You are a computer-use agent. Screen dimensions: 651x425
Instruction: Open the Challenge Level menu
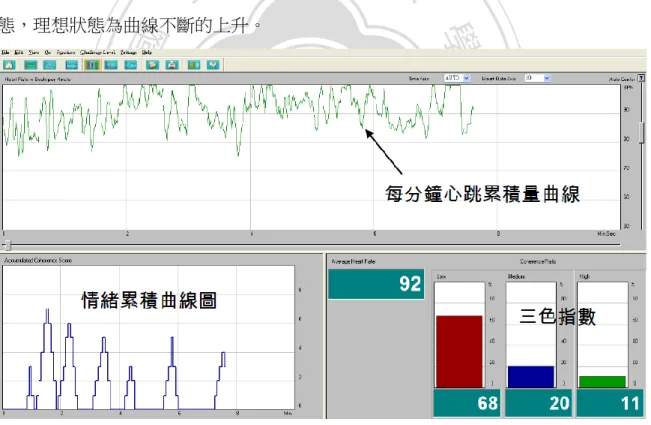tap(98, 52)
